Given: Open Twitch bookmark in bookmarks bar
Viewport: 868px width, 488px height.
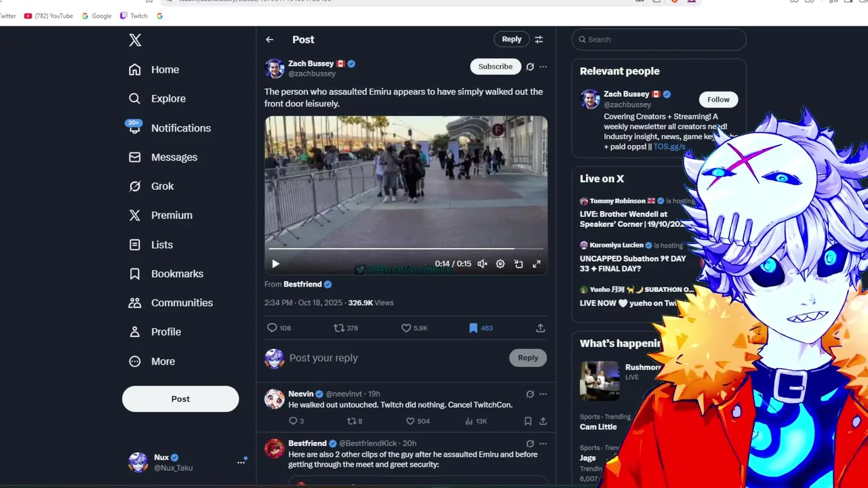Looking at the screenshot, I should coord(134,16).
